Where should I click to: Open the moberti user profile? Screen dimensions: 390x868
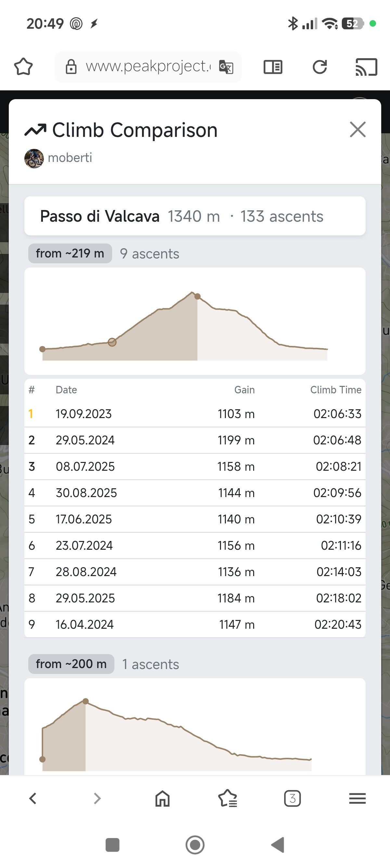click(x=70, y=158)
